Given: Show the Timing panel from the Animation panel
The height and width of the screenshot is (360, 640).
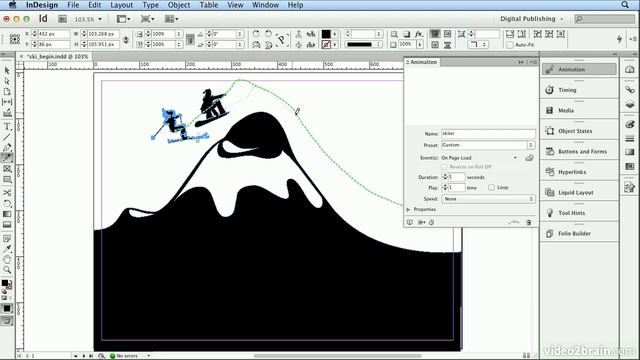Looking at the screenshot, I should pyautogui.click(x=431, y=222).
